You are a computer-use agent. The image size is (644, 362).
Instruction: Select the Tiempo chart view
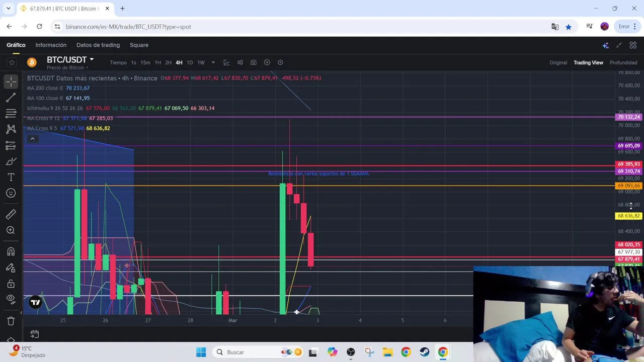tap(118, 63)
